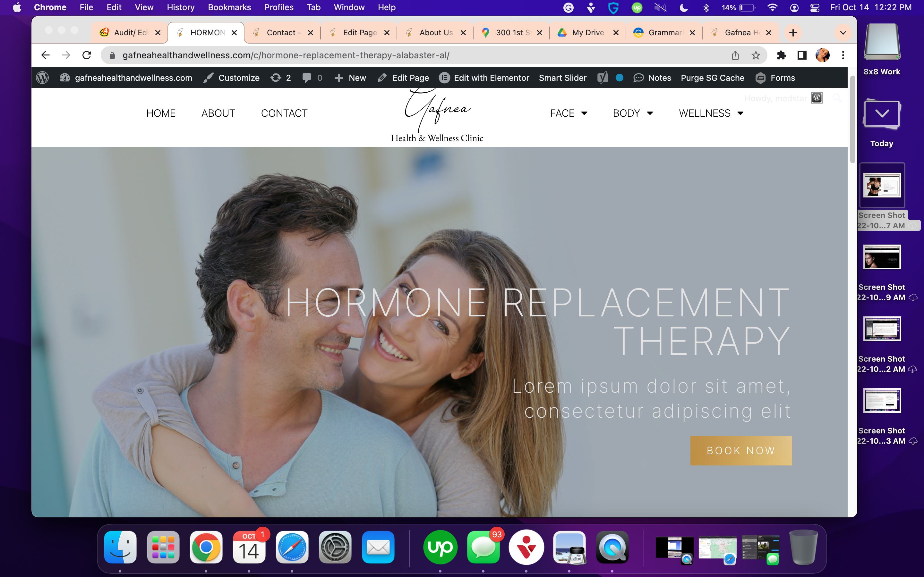Open the Bookmarks menu in menu bar
This screenshot has height=577, width=924.
[x=229, y=8]
